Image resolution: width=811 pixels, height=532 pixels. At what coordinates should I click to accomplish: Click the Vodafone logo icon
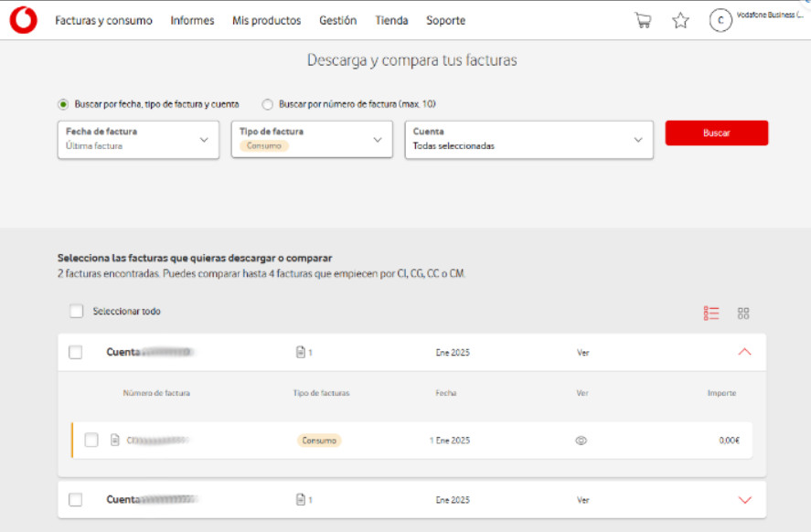[24, 20]
